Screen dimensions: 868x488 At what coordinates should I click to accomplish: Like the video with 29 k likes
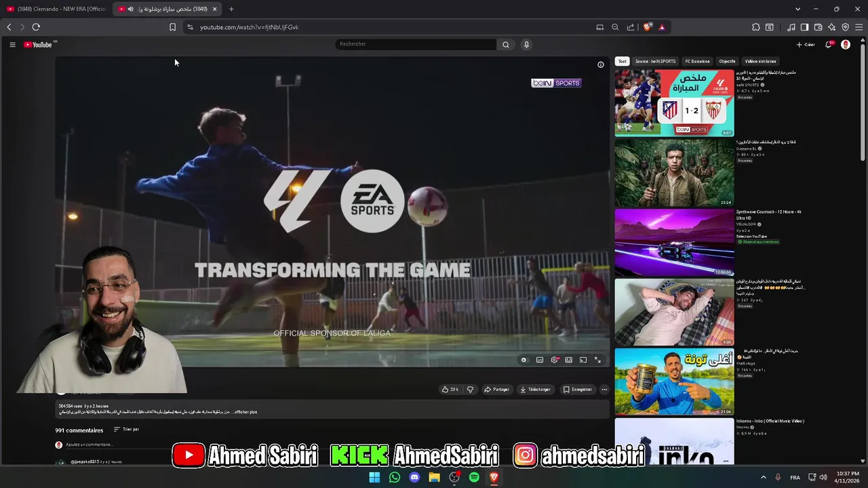pyautogui.click(x=450, y=390)
